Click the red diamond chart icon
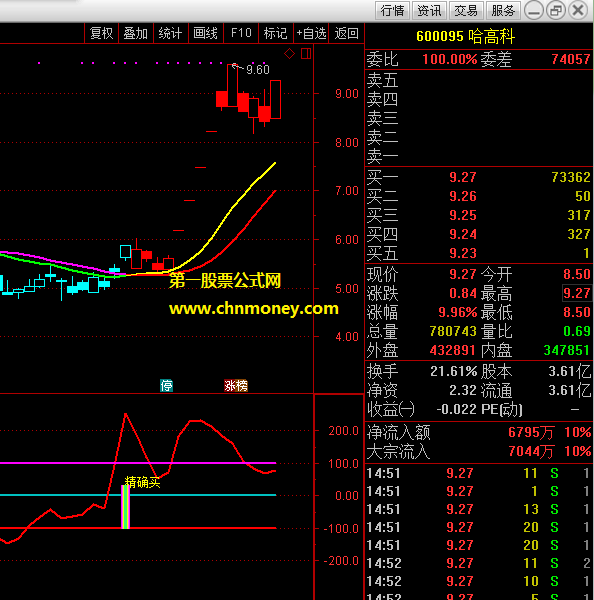This screenshot has width=594, height=600. pyautogui.click(x=289, y=54)
